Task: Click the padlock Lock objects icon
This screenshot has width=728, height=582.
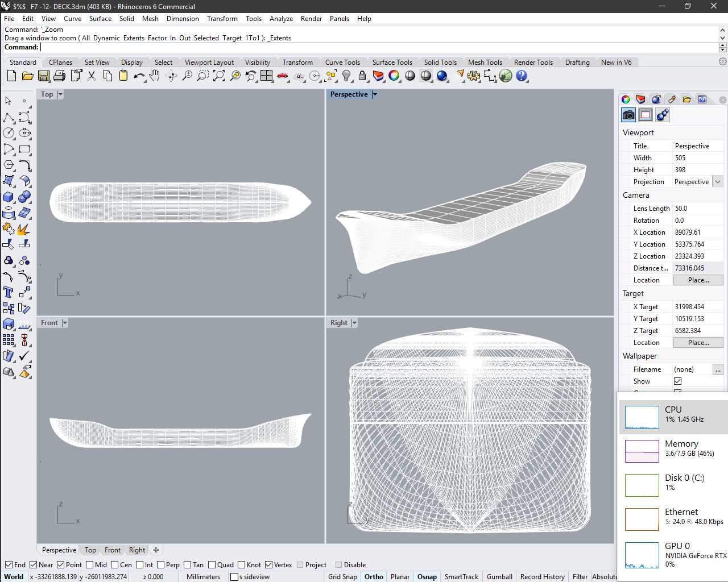Action: coord(362,76)
